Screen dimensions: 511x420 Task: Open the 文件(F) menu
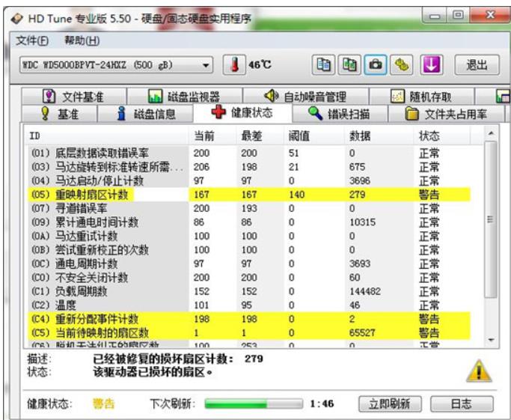click(x=32, y=40)
